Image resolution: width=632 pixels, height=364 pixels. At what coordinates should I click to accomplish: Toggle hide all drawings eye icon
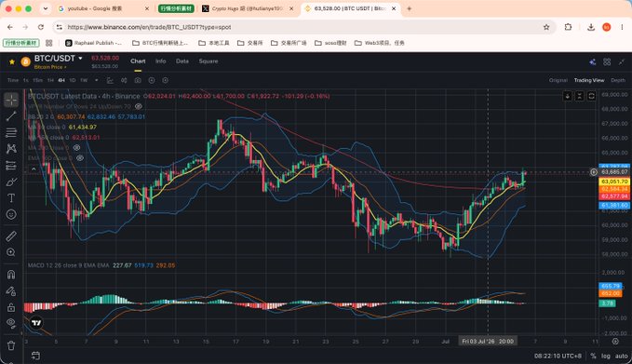pos(11,323)
